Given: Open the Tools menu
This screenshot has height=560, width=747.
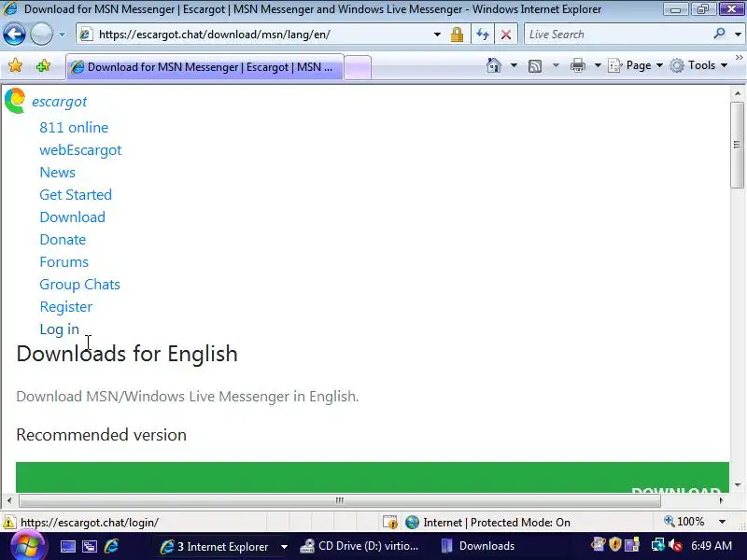Looking at the screenshot, I should (x=698, y=65).
